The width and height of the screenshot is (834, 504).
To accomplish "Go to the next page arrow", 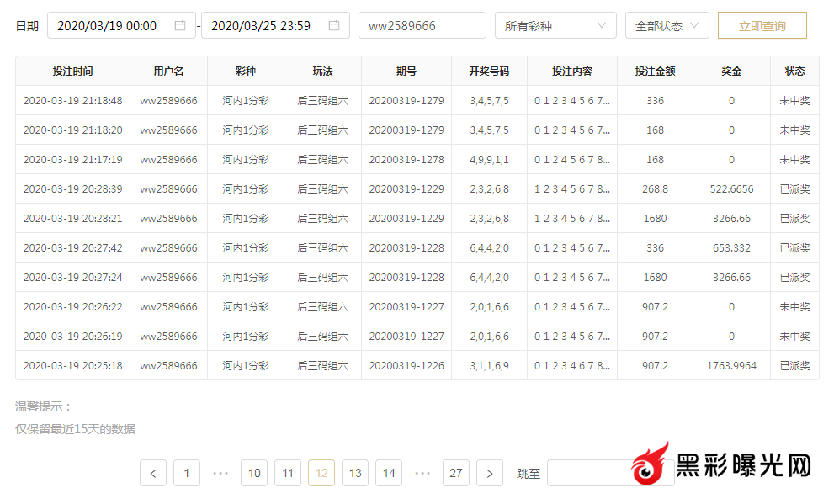I will click(x=490, y=473).
